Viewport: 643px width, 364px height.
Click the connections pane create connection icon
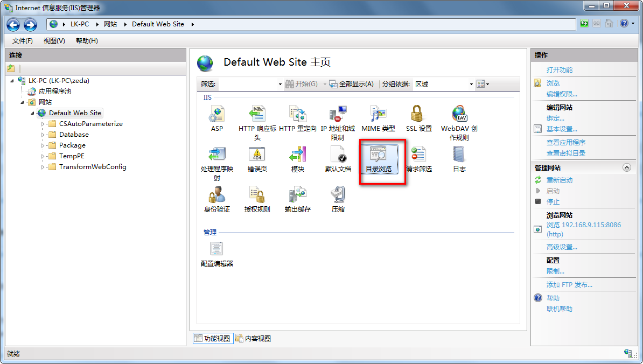click(11, 68)
